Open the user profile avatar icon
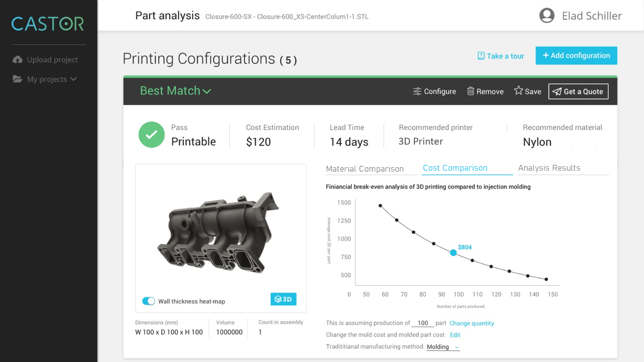Screen dimensions: 644x362 547,16
